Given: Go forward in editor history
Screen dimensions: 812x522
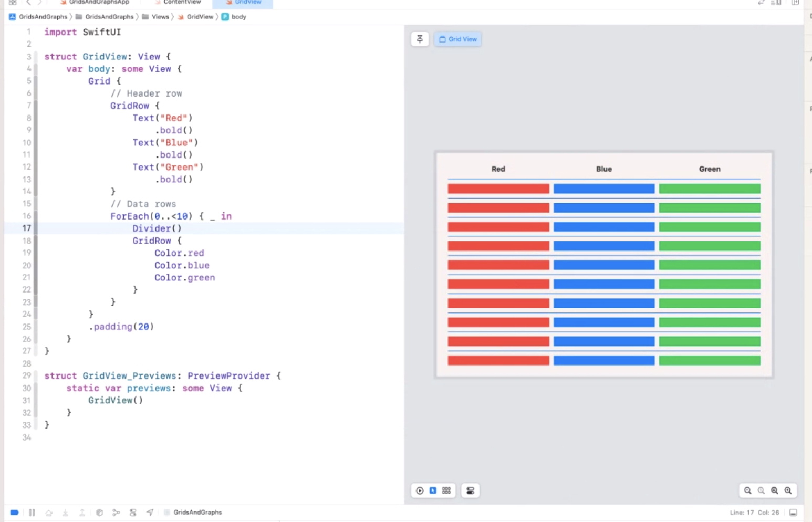Looking at the screenshot, I should pyautogui.click(x=40, y=3).
